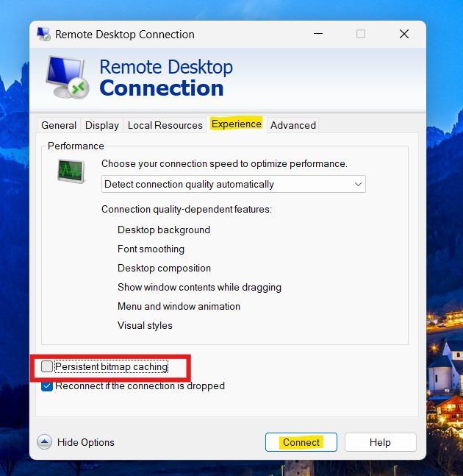Viewport: 463px width, 476px height.
Task: Click the Desktop composition feature text
Action: [x=164, y=268]
